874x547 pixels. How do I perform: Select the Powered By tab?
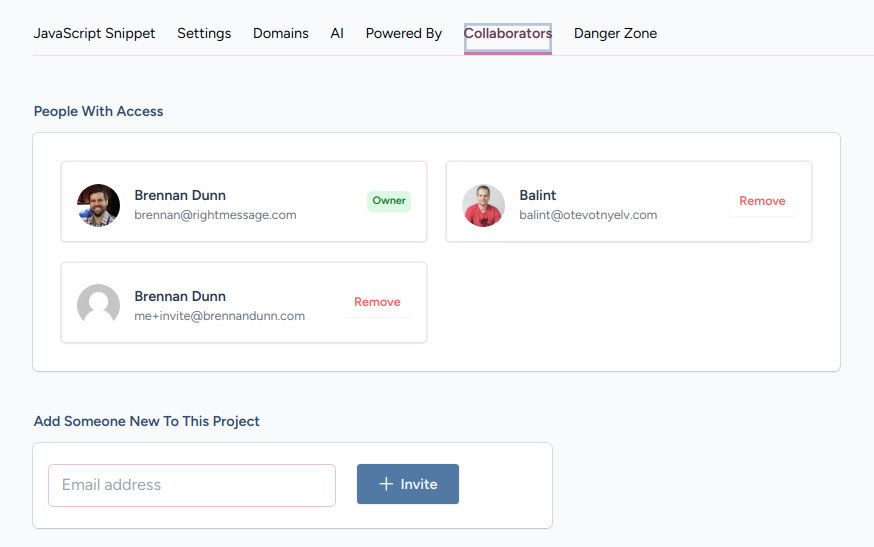404,33
